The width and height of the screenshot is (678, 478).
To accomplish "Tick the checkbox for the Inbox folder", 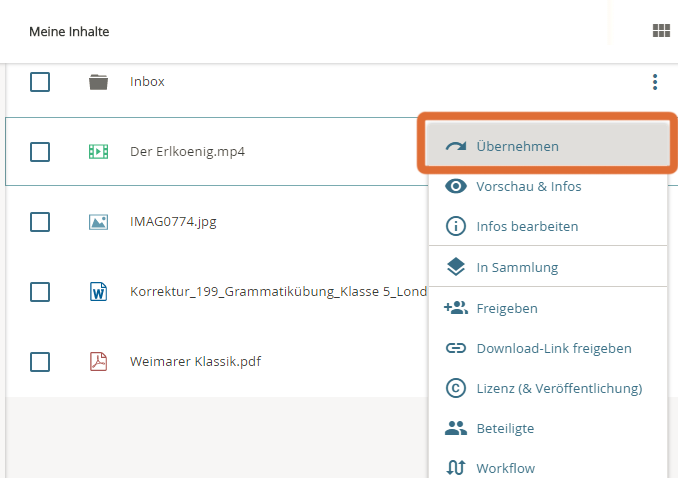I will (40, 82).
